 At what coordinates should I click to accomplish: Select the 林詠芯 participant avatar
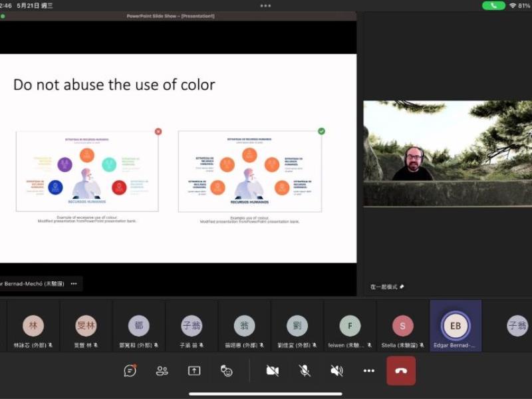point(33,326)
